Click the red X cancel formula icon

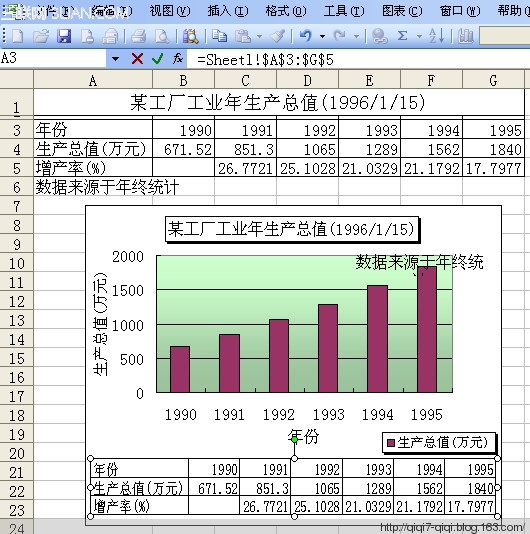[137, 59]
